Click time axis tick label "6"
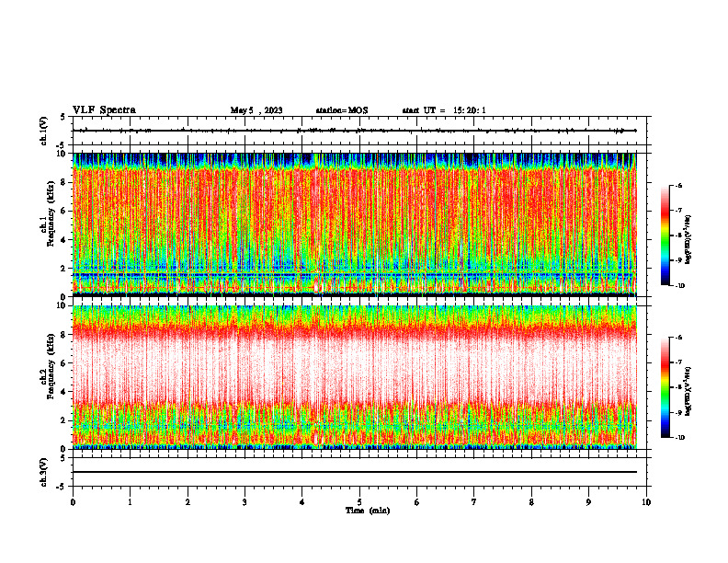The width and height of the screenshot is (728, 563). [x=417, y=502]
